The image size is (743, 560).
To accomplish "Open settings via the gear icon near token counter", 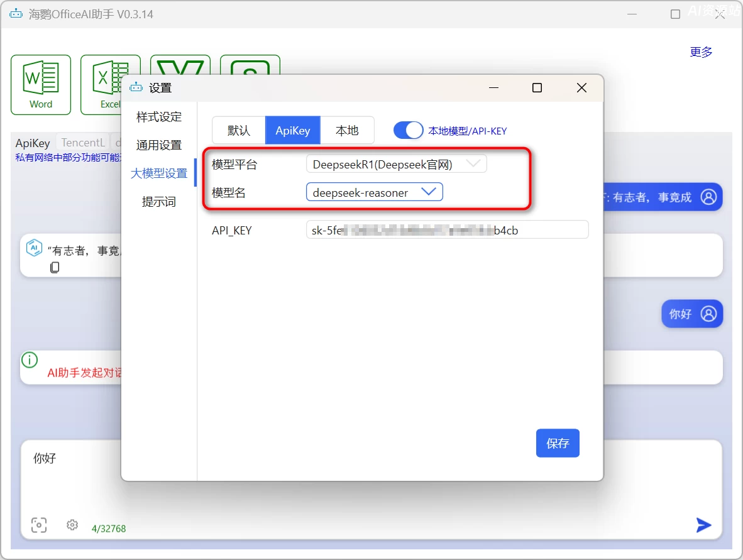I will [72, 525].
